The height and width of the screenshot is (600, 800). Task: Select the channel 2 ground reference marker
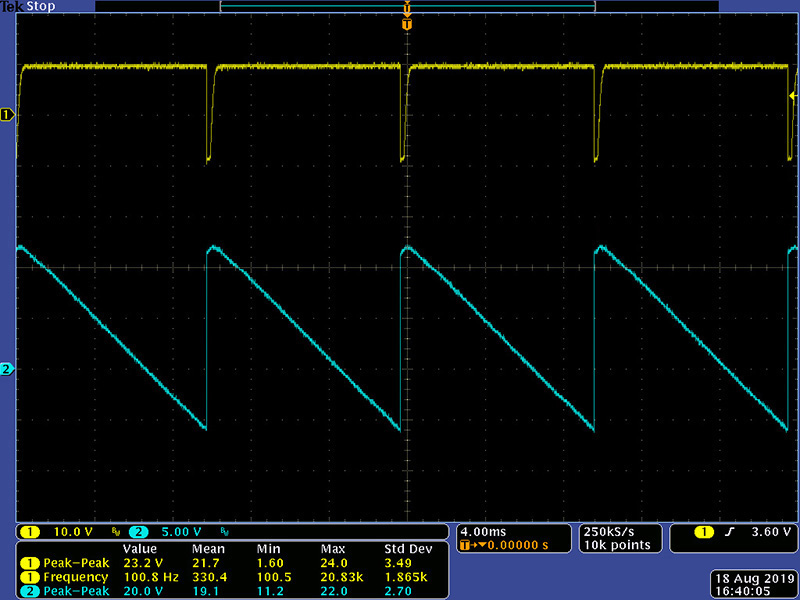(6, 370)
